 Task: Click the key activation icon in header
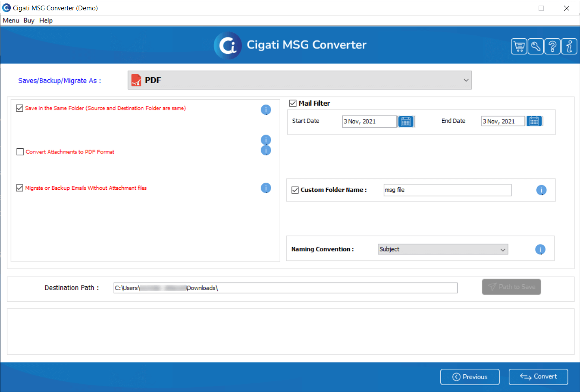pyautogui.click(x=536, y=46)
